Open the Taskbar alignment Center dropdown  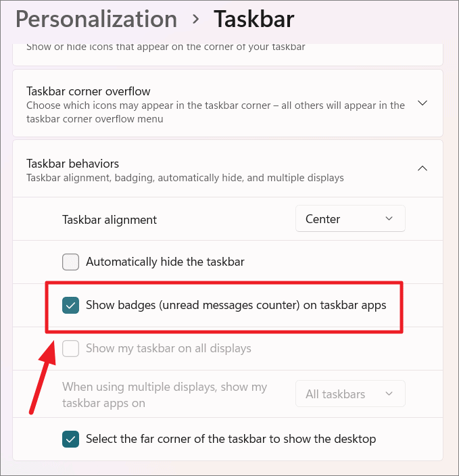click(x=350, y=218)
